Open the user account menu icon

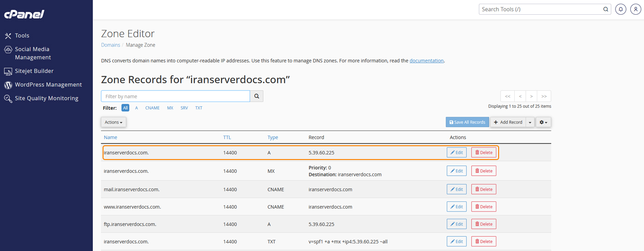pos(635,9)
